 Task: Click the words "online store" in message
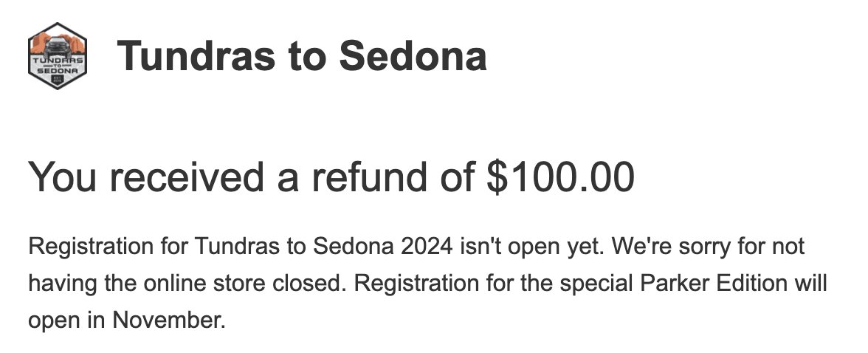pos(204,284)
